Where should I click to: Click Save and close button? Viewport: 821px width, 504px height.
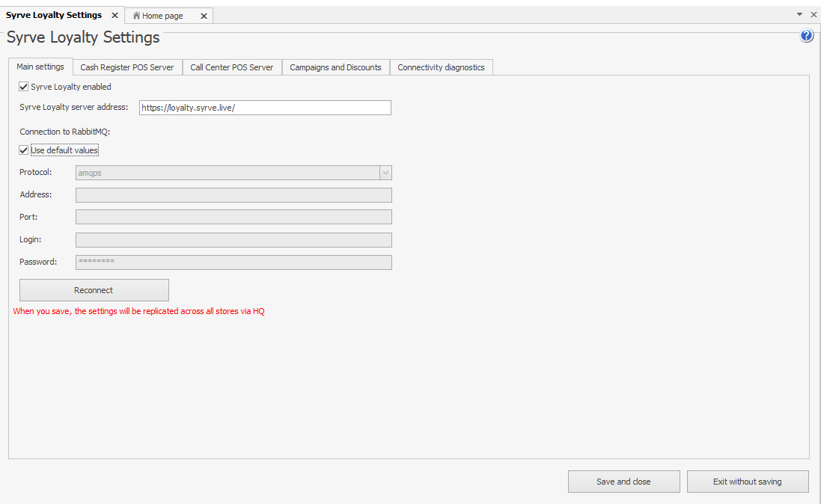pos(623,482)
